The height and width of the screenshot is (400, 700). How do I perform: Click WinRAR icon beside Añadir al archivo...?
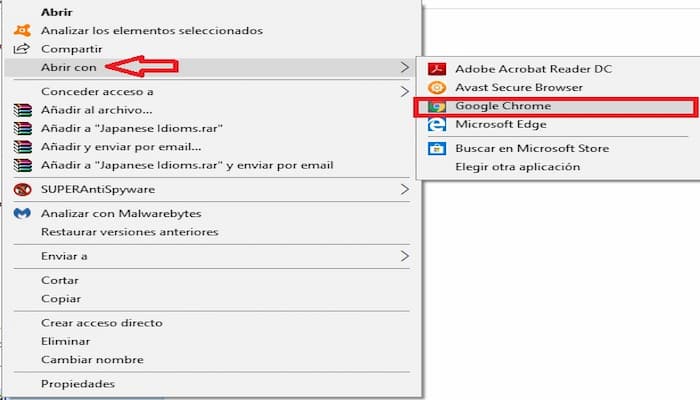click(x=22, y=110)
